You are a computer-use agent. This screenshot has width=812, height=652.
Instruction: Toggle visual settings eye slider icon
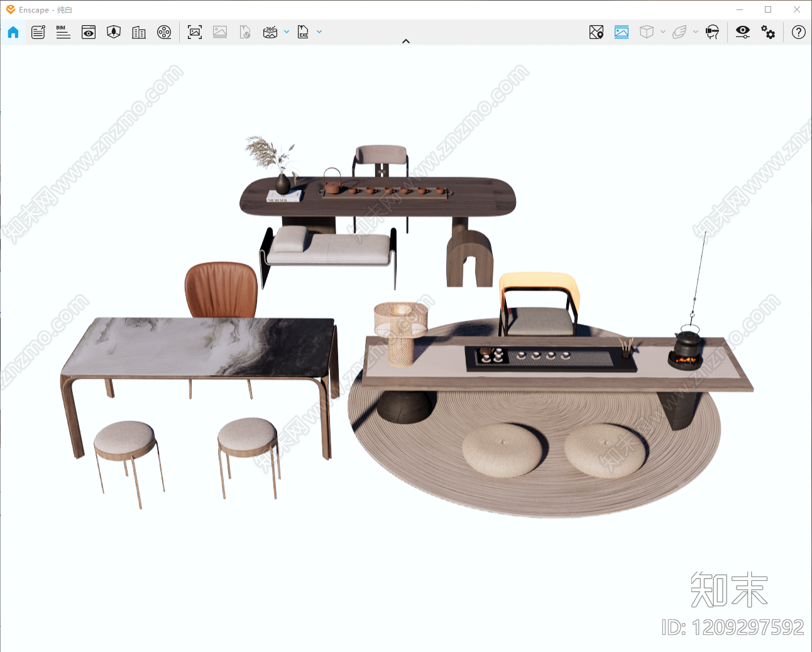point(743,32)
